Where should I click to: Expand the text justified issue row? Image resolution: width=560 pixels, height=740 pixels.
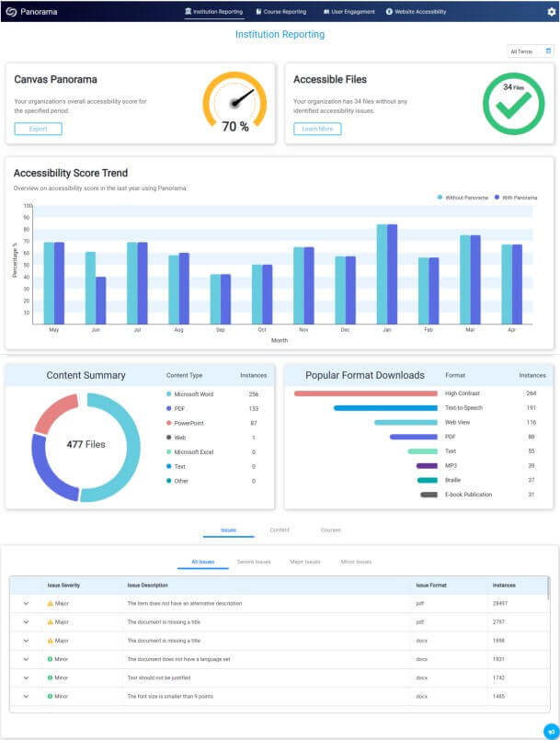tap(26, 677)
